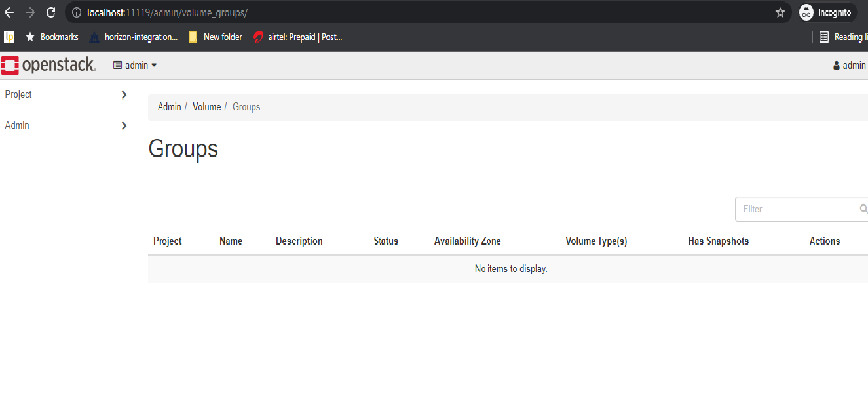
Task: Expand the Admin sidebar section
Action: coord(124,126)
